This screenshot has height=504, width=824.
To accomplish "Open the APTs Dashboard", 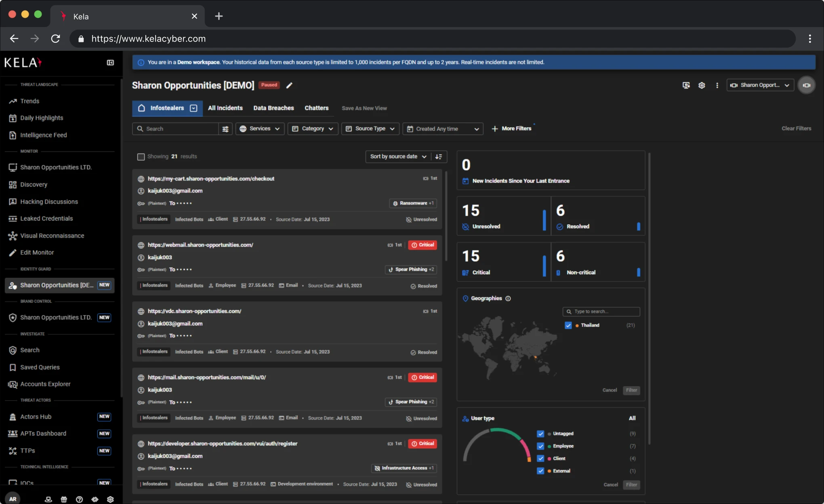I will tap(43, 434).
